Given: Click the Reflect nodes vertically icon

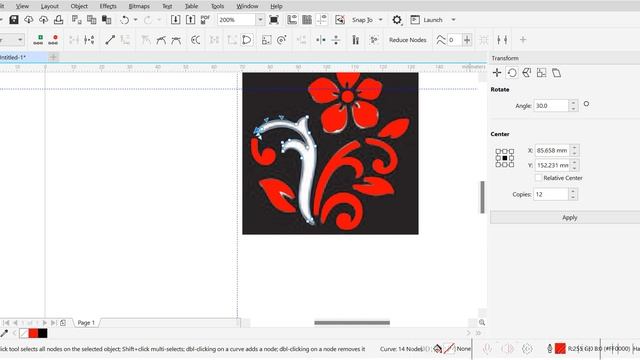Looking at the screenshot, I should coord(336,40).
